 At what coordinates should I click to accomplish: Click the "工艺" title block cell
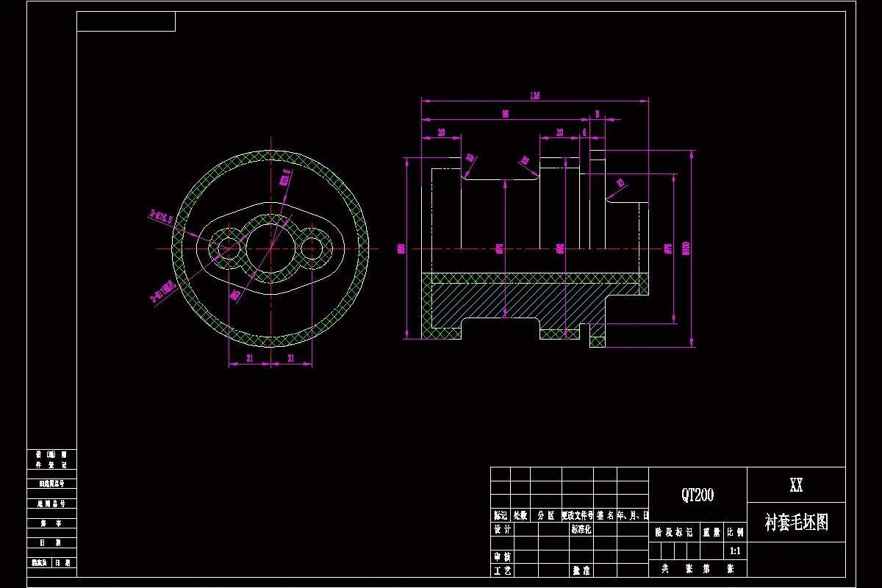tap(502, 570)
